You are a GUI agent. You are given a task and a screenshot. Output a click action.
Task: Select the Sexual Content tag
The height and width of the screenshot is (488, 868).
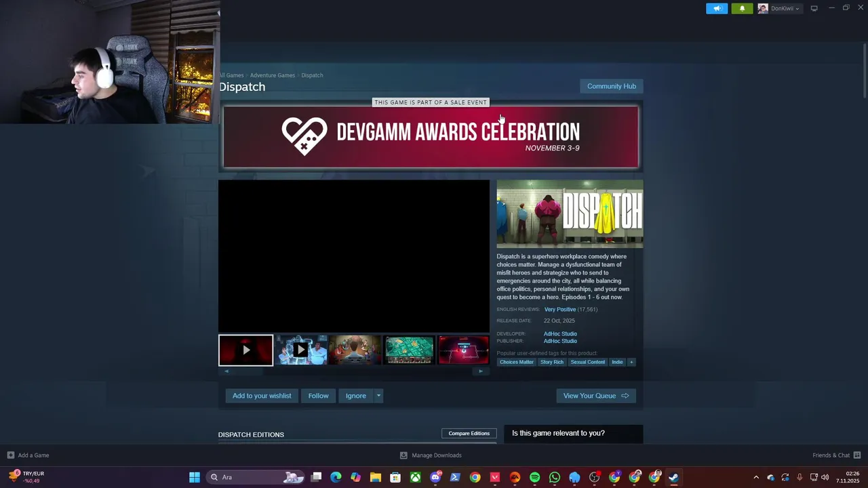point(588,362)
